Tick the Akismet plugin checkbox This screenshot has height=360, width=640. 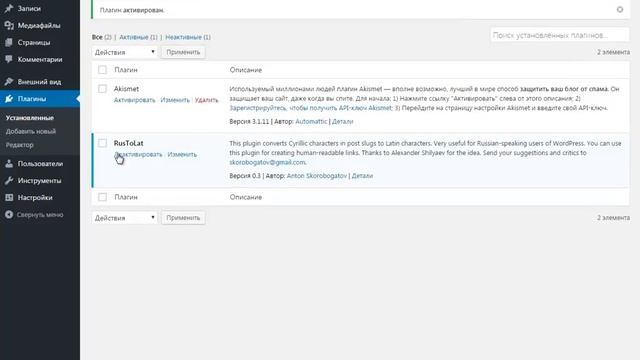click(x=102, y=89)
